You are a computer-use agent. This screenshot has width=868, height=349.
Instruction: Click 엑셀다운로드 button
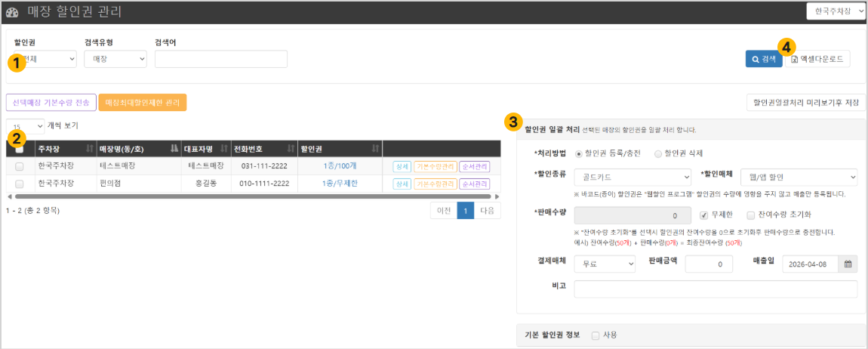coord(817,59)
